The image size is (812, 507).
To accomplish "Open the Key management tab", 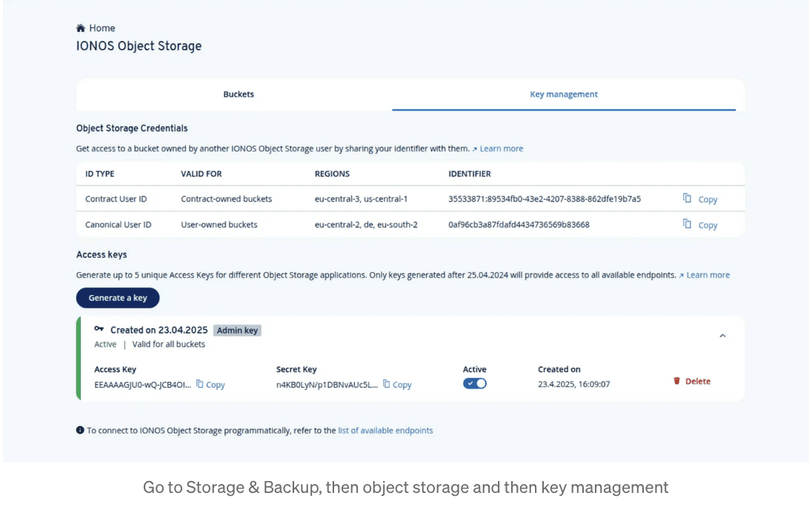I will 563,94.
